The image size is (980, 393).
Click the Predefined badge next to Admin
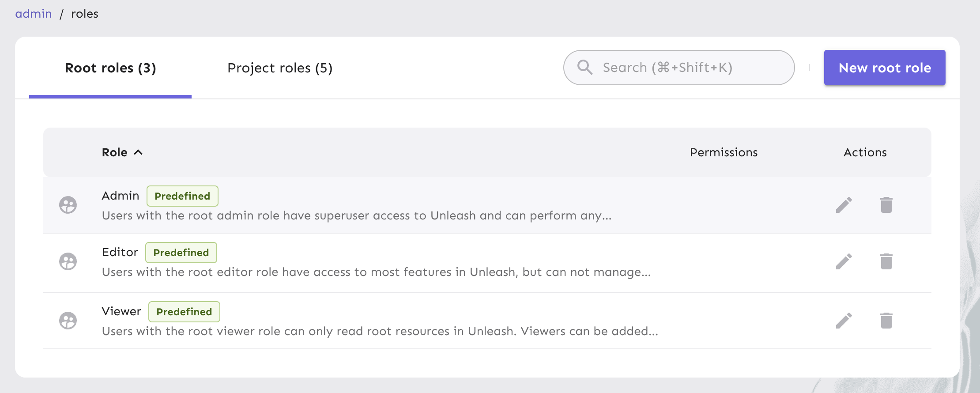click(x=182, y=196)
